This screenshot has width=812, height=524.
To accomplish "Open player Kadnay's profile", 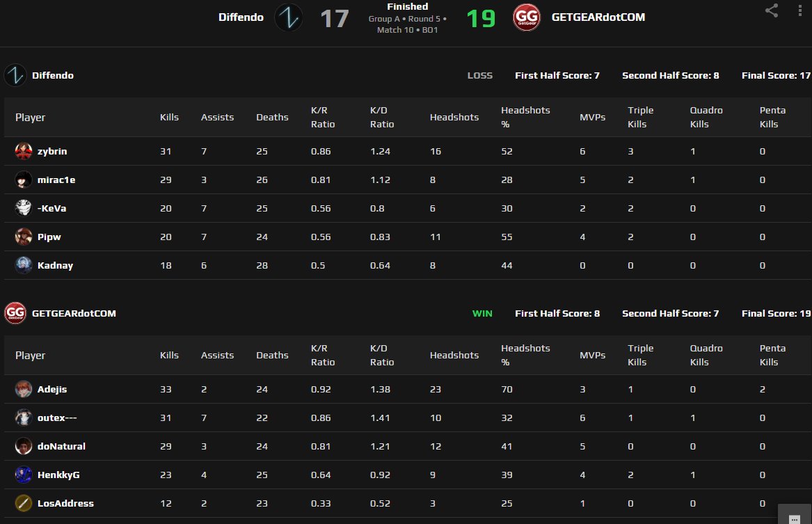I will click(55, 265).
